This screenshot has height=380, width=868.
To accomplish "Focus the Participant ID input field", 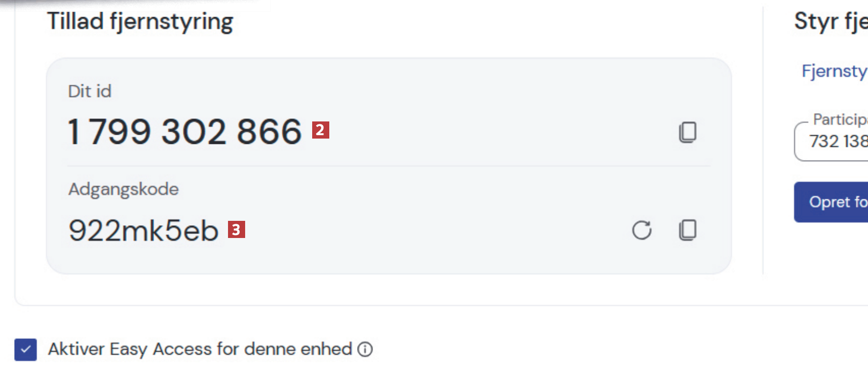I will point(831,141).
